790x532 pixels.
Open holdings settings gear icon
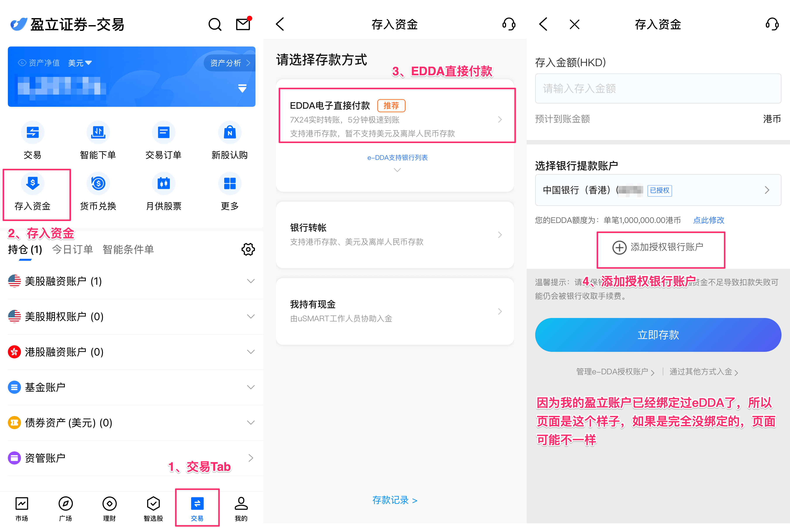coord(248,249)
